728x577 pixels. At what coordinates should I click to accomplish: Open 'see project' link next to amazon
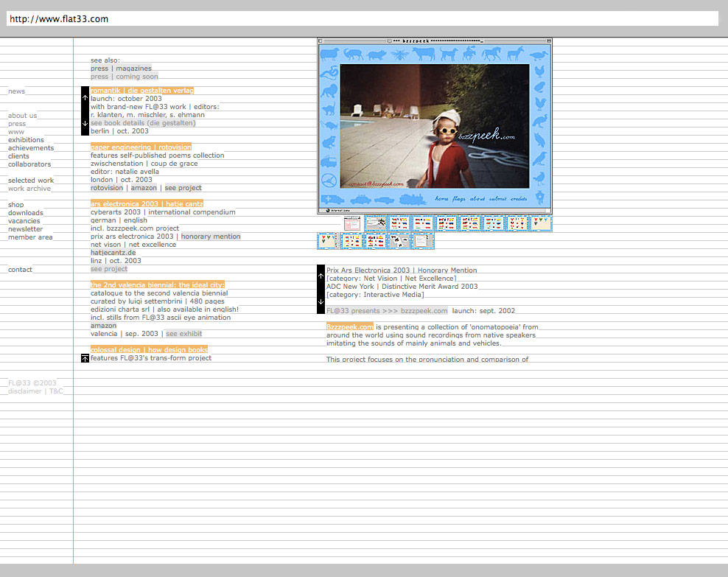click(183, 188)
